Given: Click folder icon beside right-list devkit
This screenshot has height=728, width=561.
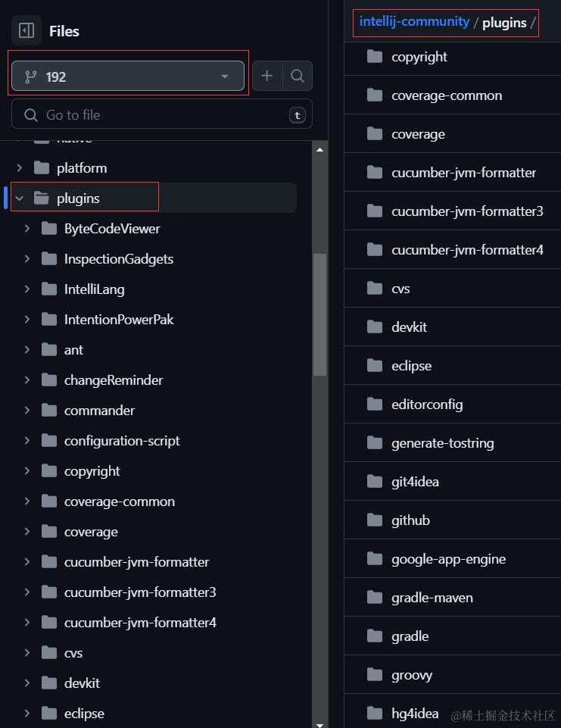Looking at the screenshot, I should pos(375,327).
